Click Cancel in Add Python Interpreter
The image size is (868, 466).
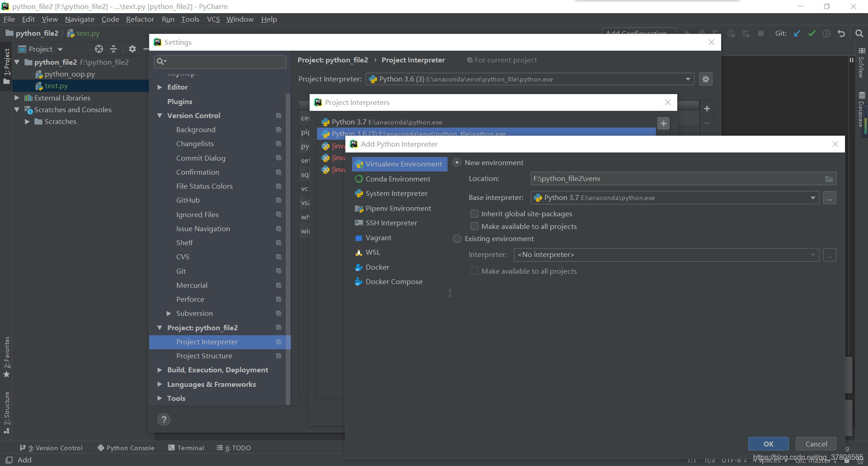click(816, 444)
